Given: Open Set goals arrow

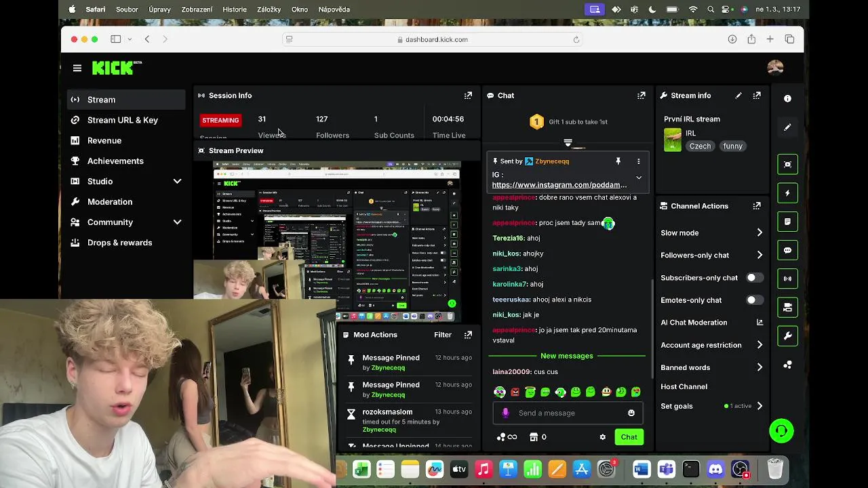Looking at the screenshot, I should pyautogui.click(x=759, y=406).
